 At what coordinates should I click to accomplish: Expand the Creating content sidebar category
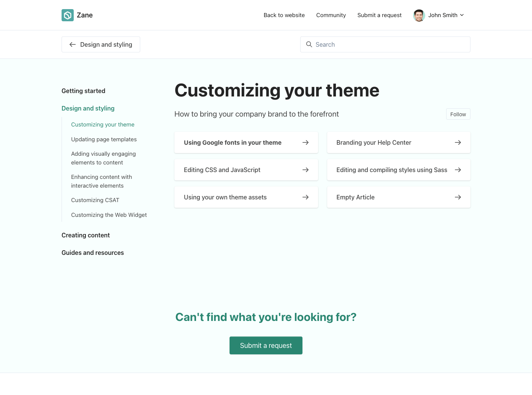click(x=85, y=235)
